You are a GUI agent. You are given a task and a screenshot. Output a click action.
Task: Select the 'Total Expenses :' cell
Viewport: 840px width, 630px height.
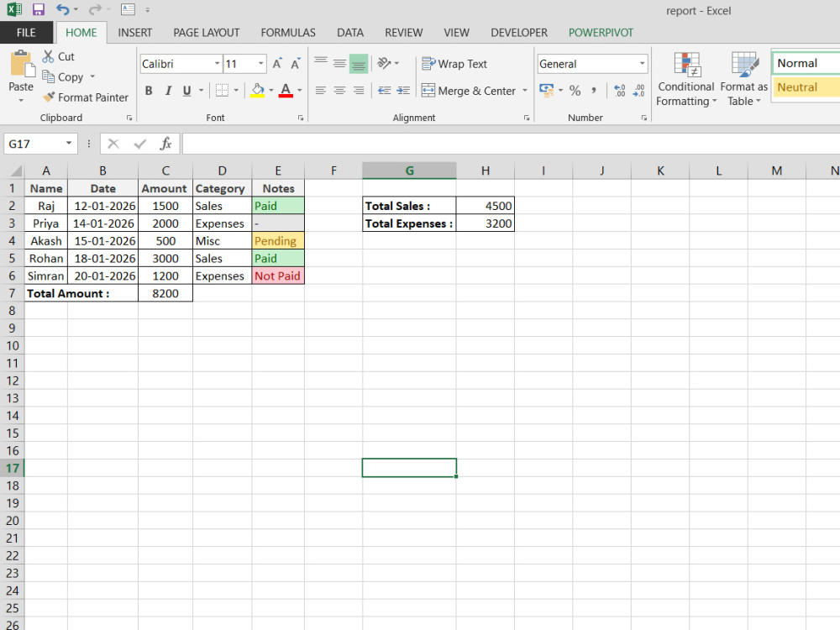tap(409, 223)
